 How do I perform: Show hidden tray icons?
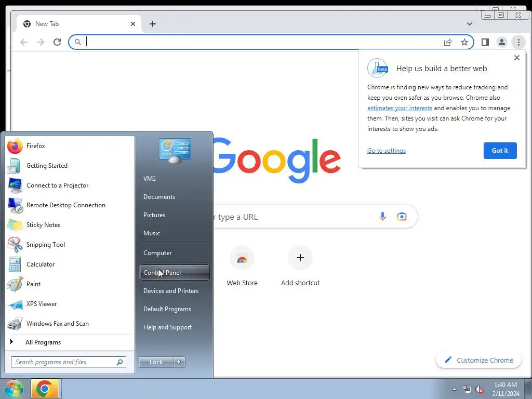454,389
